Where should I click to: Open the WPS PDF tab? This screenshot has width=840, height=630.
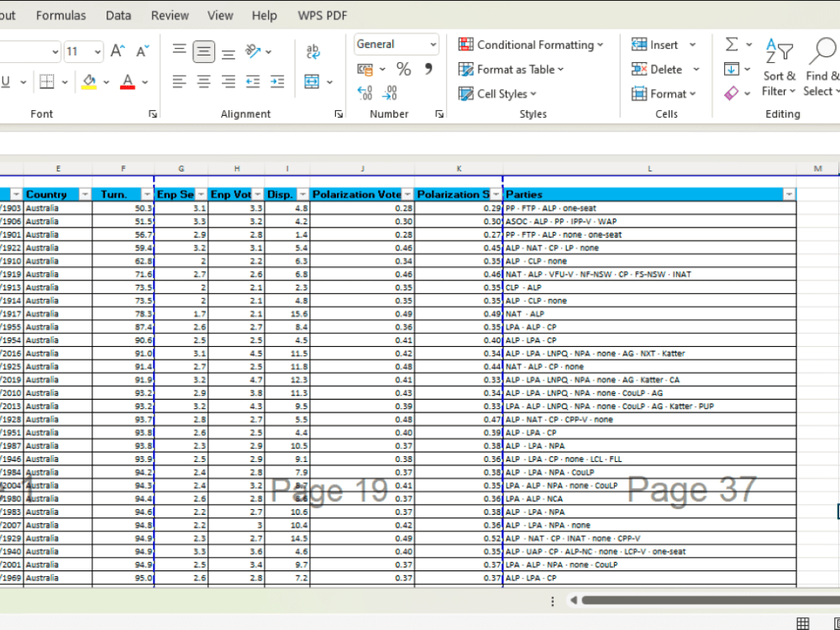pos(323,15)
